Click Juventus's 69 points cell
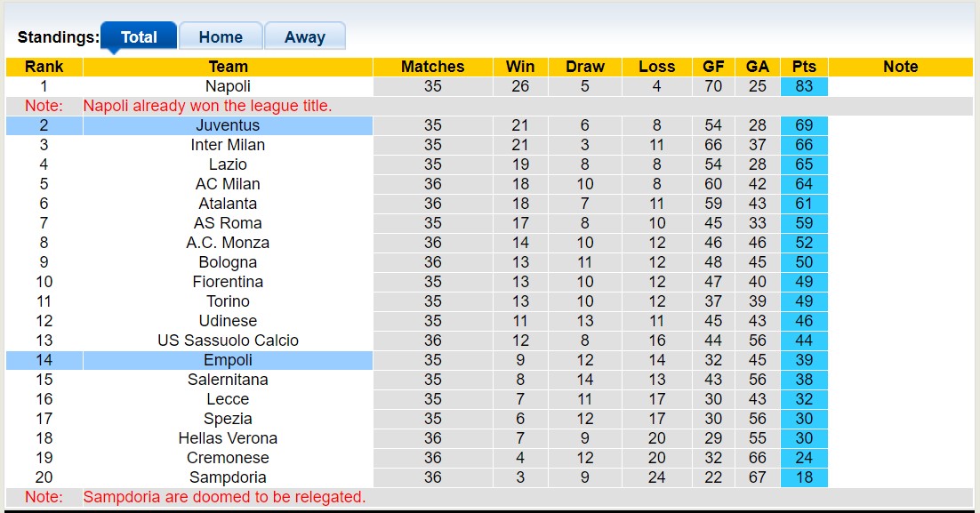Image resolution: width=980 pixels, height=513 pixels. [803, 125]
